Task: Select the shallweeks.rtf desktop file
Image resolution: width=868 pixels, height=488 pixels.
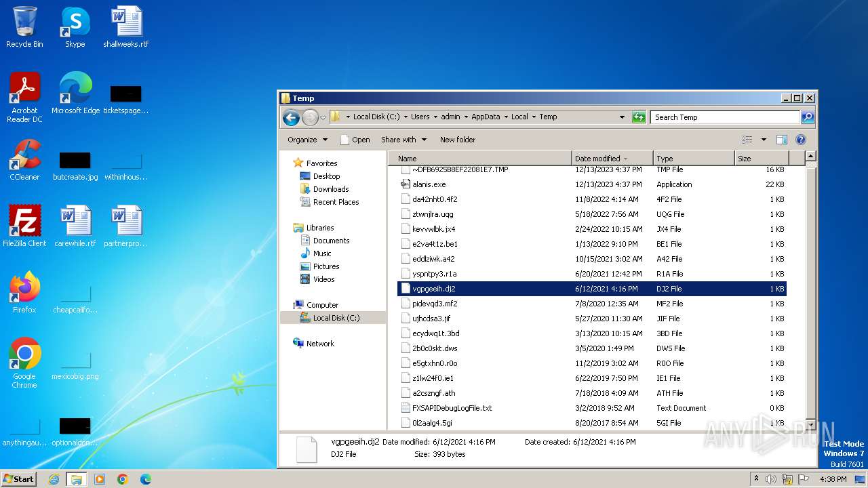Action: 126,27
